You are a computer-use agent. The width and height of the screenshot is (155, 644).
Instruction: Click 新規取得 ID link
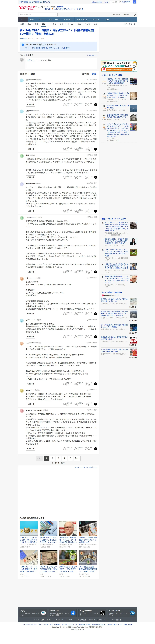(x=60, y=7)
